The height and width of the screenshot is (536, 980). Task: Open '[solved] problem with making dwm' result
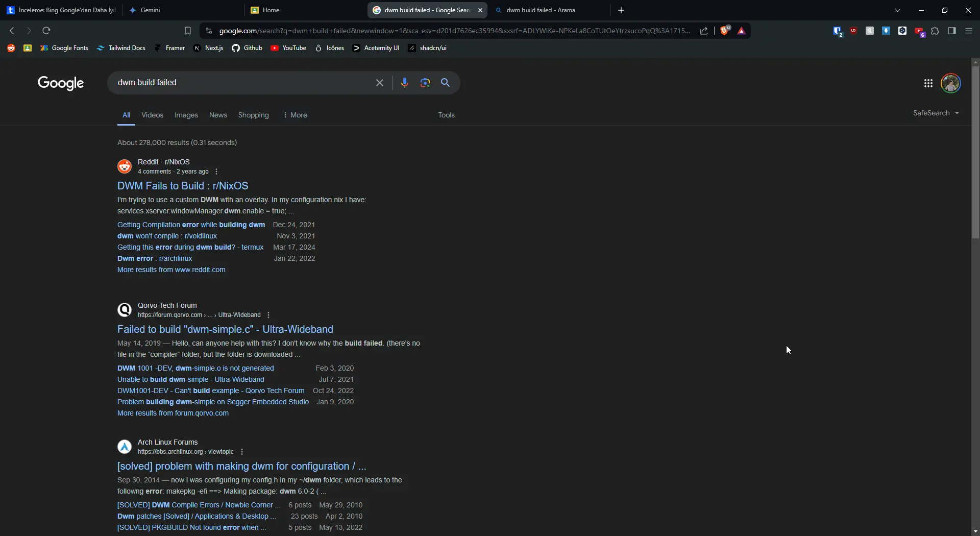(x=241, y=466)
